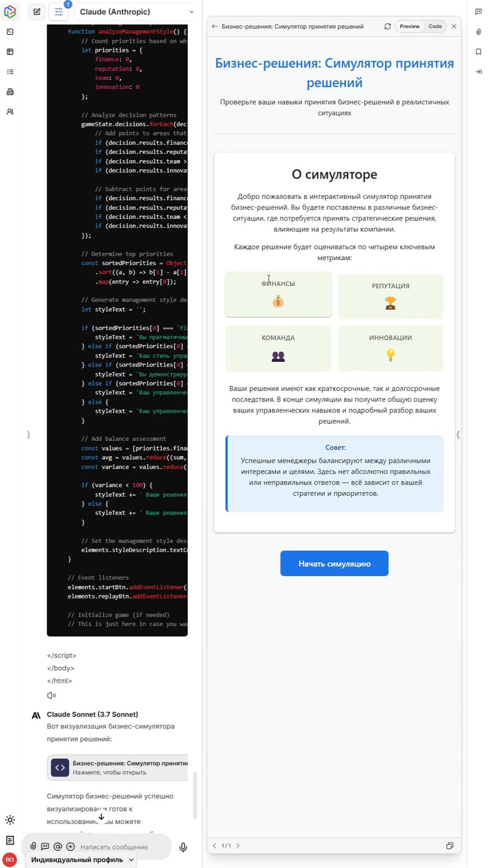
Task: Click the О симуляторе heading
Action: [x=334, y=174]
